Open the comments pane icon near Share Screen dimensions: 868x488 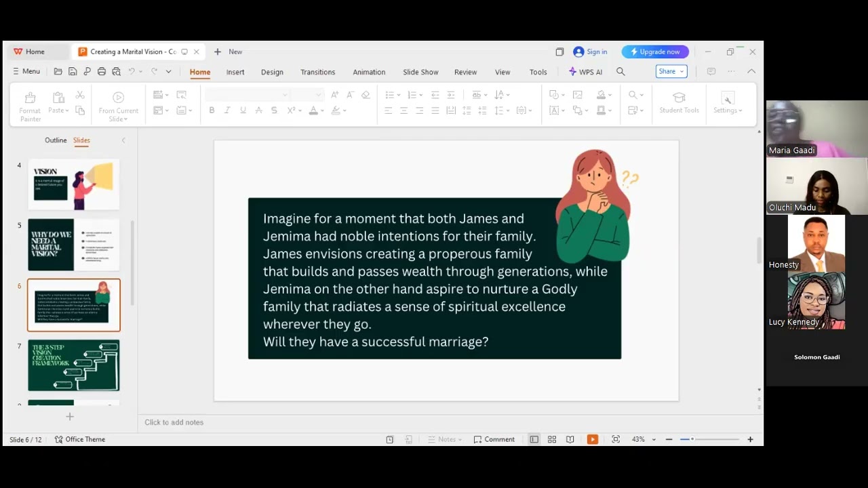(x=711, y=71)
